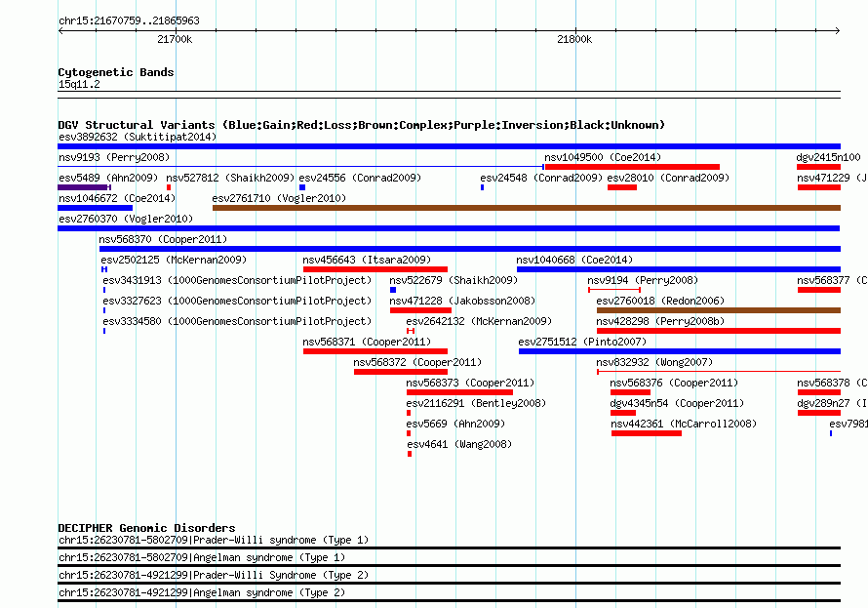Viewport: 868px width, 608px height.
Task: Click the 21700k ruler position label
Action: 175,39
